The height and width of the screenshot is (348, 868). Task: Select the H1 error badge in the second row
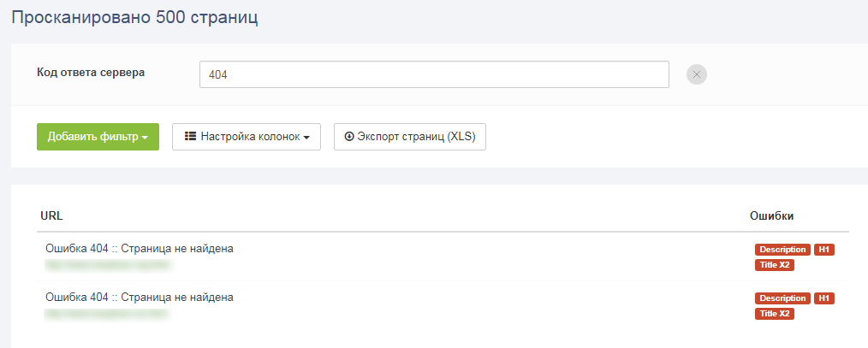824,298
